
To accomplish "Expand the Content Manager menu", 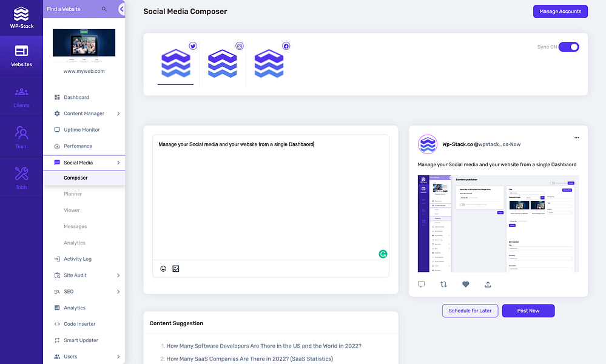I will (x=85, y=113).
